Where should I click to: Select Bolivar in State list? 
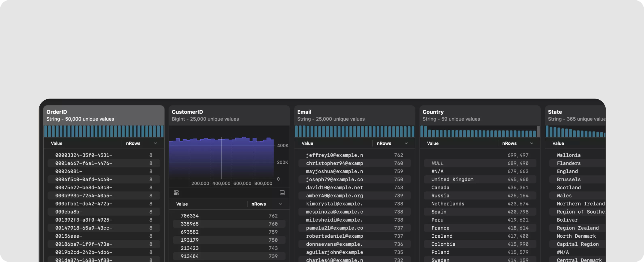click(x=577, y=220)
